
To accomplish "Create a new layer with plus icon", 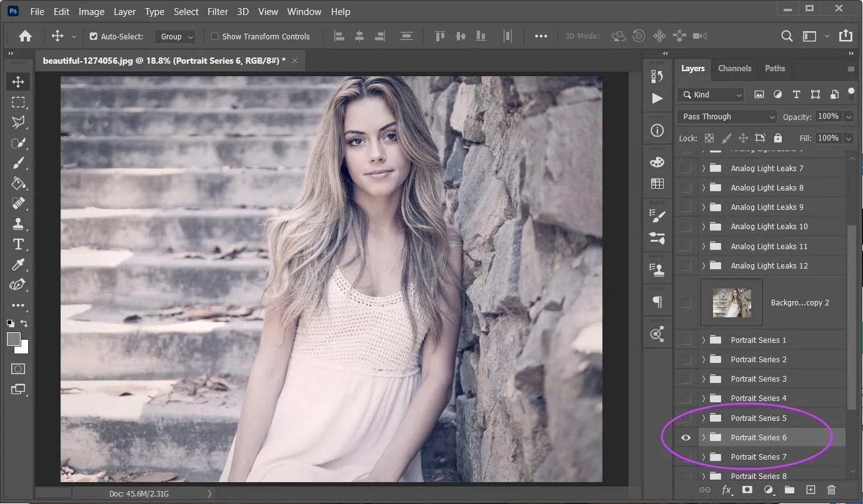I will 811,490.
